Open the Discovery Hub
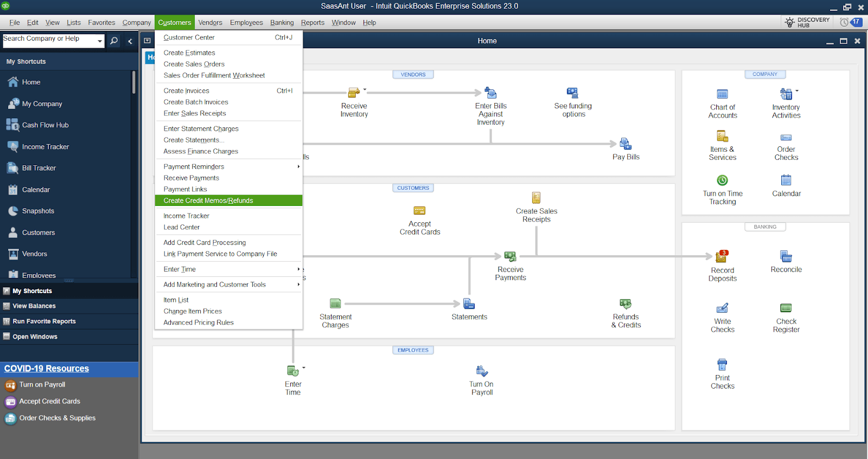Image resolution: width=868 pixels, height=459 pixels. point(807,22)
